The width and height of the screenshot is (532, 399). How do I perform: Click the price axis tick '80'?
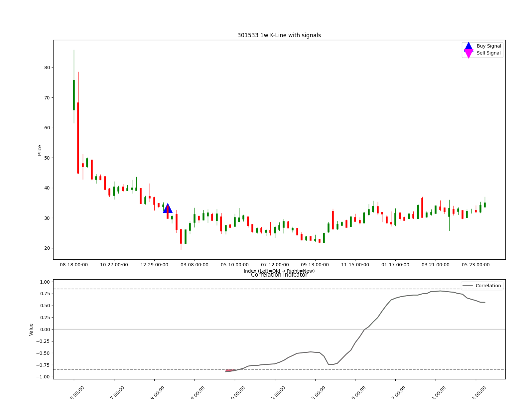tap(47, 67)
